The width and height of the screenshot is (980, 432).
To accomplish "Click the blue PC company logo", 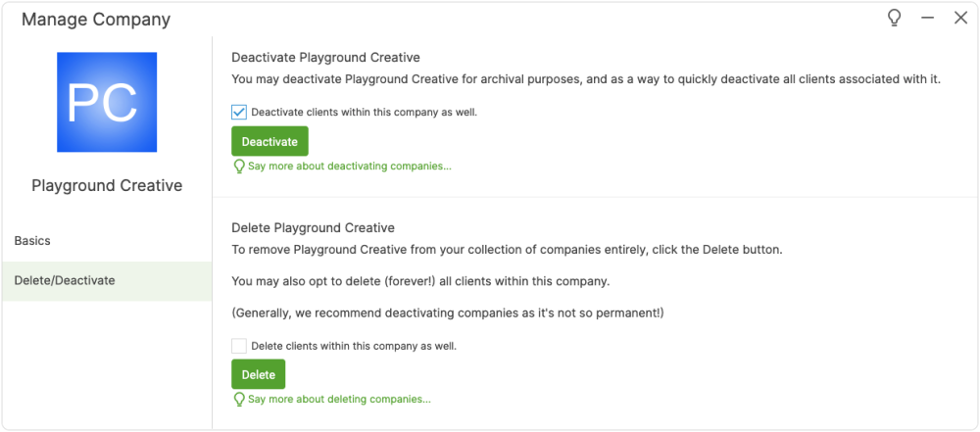I will (x=107, y=102).
